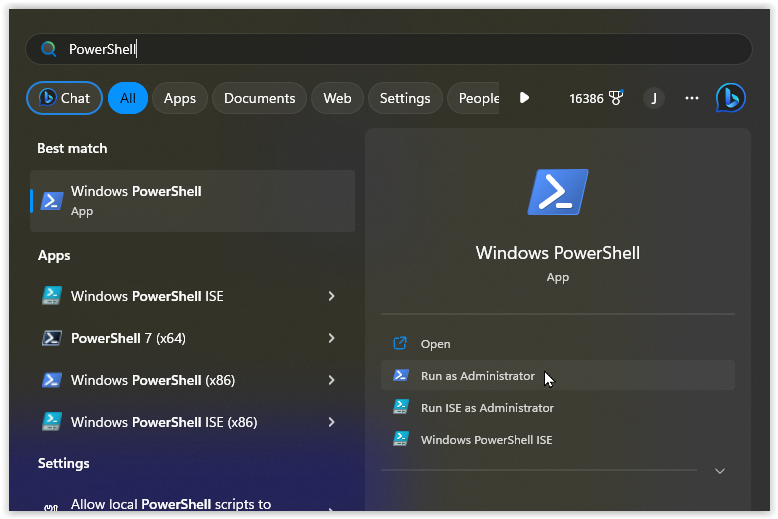The image size is (778, 519).
Task: Expand options for PowerShell 7 (x64) result
Action: pyautogui.click(x=331, y=338)
